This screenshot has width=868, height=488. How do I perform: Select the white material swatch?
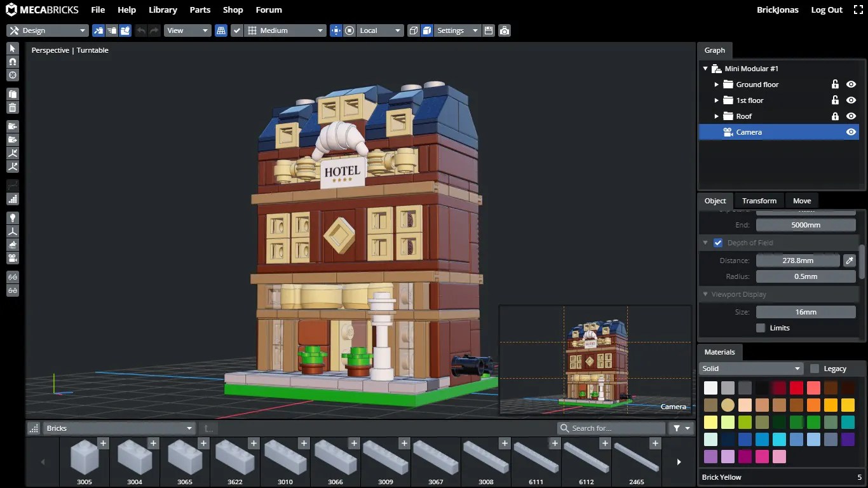point(710,388)
